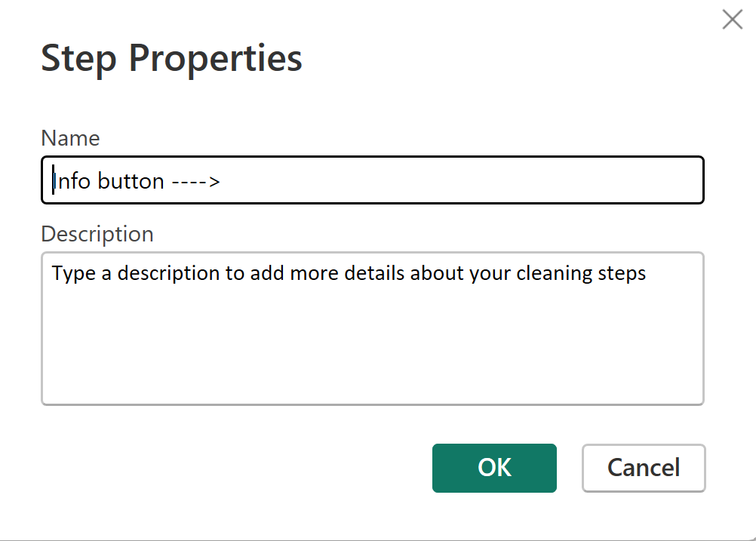Click the OK button
756x541 pixels.
coord(494,468)
